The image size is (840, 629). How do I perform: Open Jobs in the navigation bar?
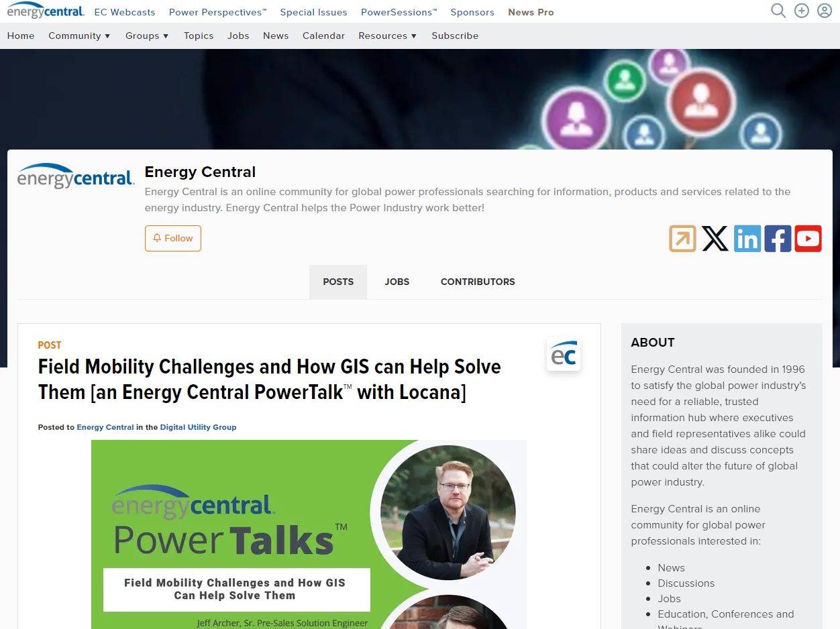coord(238,36)
